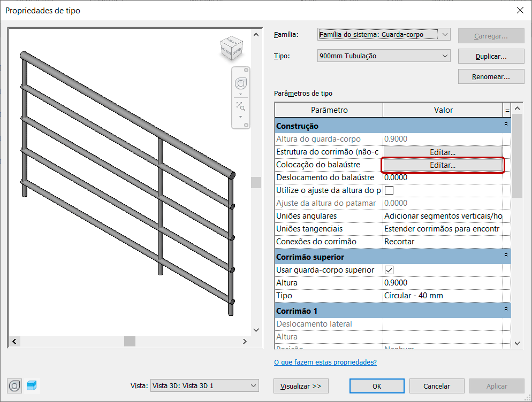The width and height of the screenshot is (532, 402).
Task: Click the ViewCube in the 3D preview
Action: coord(232,48)
